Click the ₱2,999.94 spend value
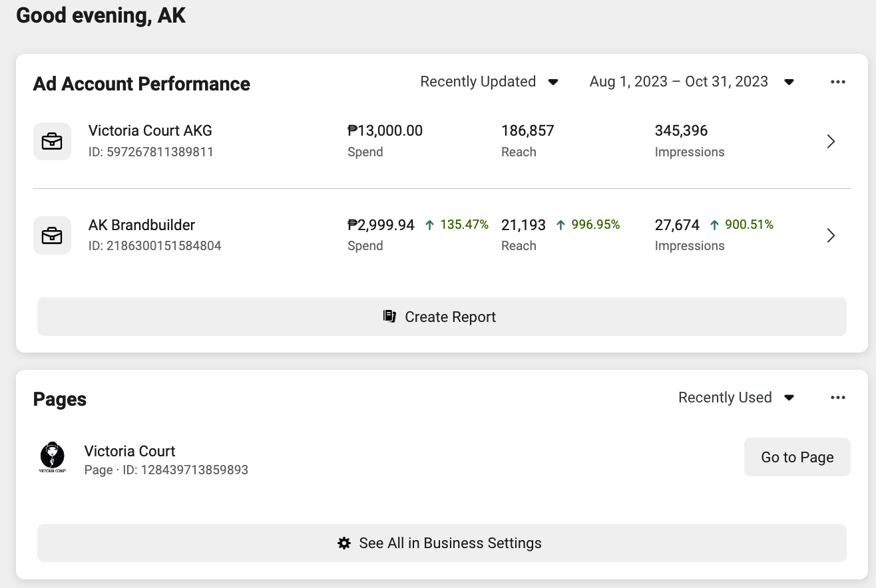876x588 pixels. (x=381, y=225)
